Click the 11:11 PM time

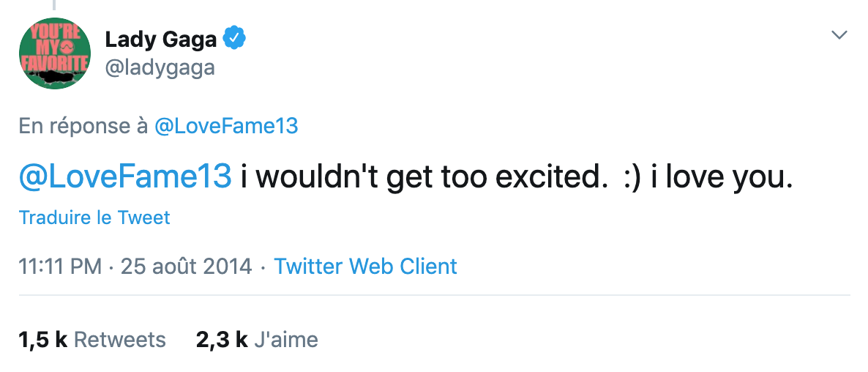60,266
